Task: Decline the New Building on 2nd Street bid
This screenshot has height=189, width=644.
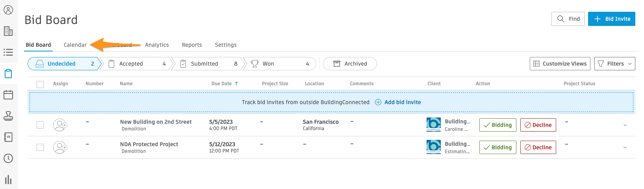Action: tap(538, 125)
